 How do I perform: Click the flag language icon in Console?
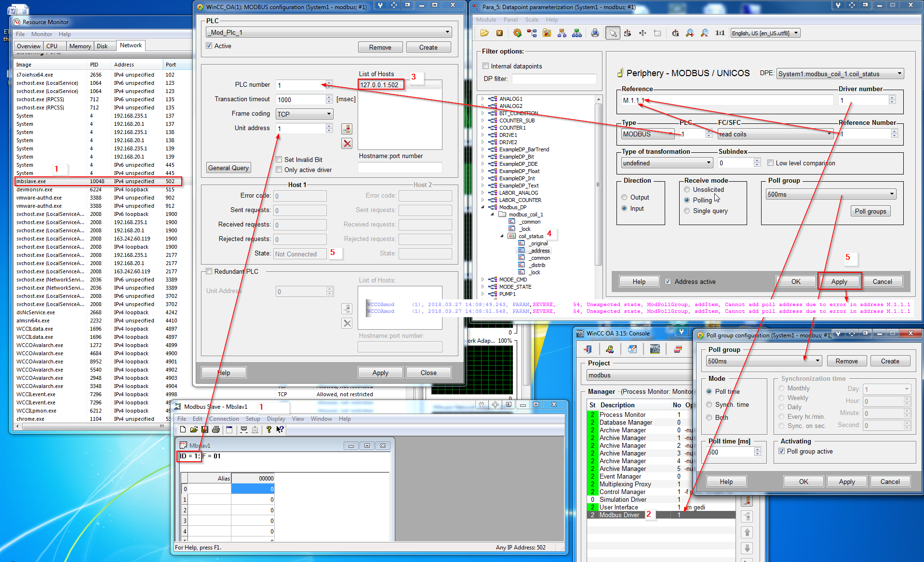click(x=678, y=349)
